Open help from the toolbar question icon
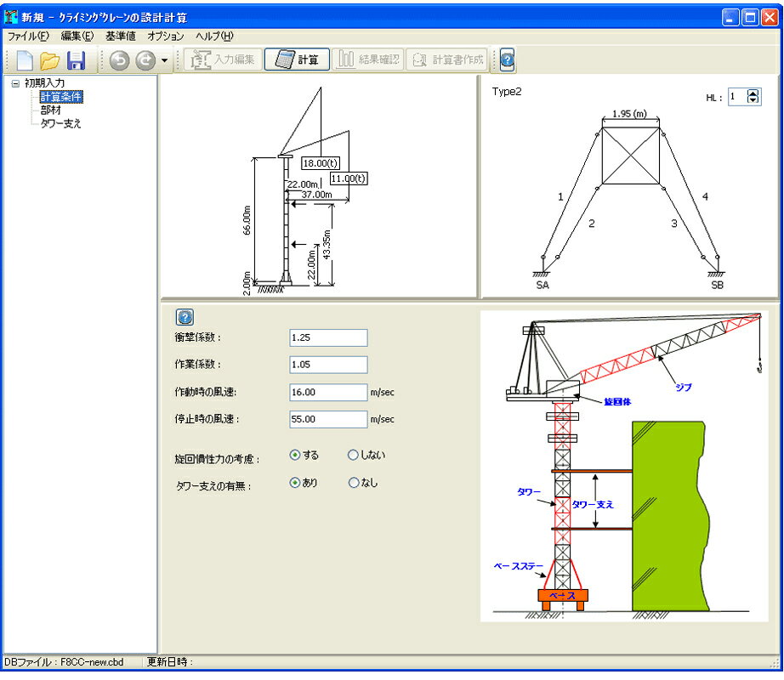This screenshot has height=680, width=784. coord(507,60)
